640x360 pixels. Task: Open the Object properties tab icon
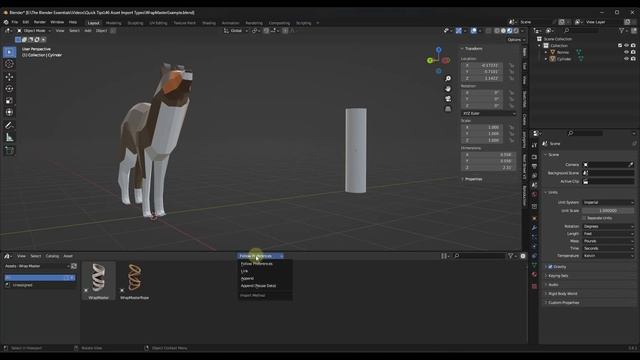coord(534,218)
